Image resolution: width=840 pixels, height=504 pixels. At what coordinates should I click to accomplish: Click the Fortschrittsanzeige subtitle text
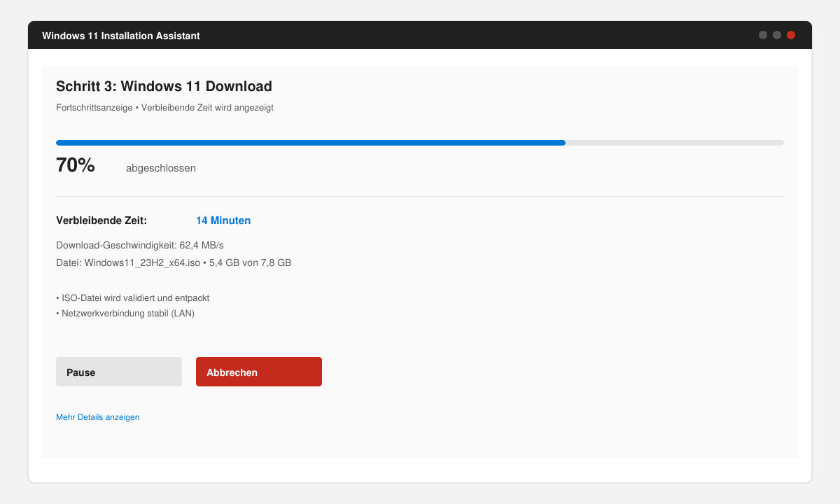pyautogui.click(x=164, y=108)
